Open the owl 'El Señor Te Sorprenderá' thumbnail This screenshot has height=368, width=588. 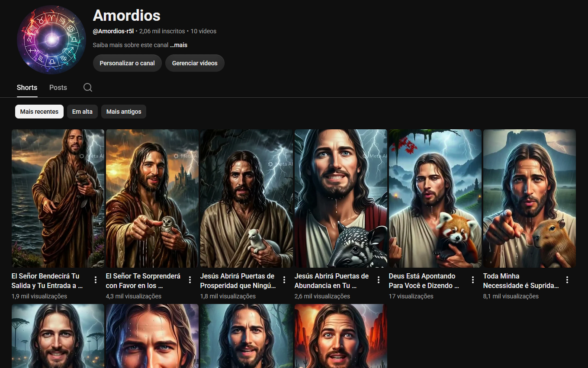coord(152,198)
